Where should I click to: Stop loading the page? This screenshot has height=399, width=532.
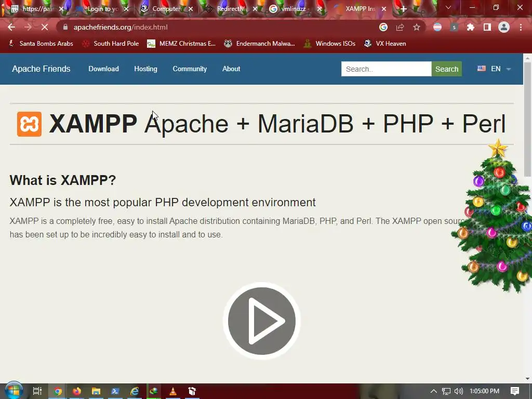(x=45, y=27)
